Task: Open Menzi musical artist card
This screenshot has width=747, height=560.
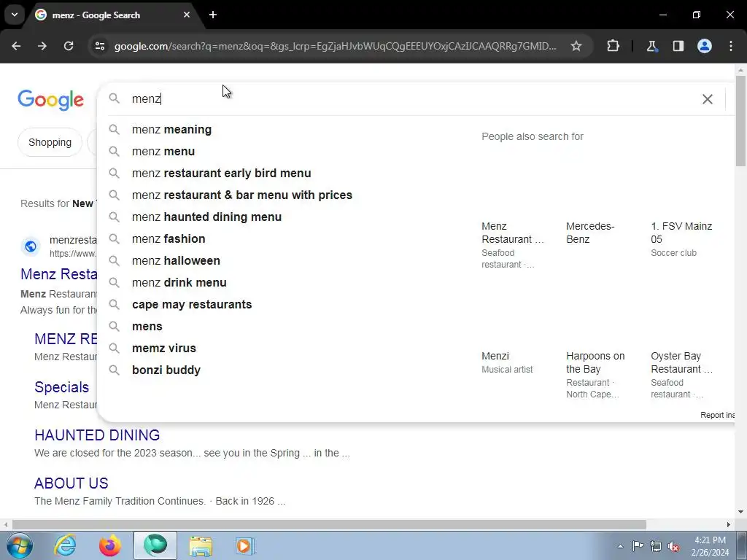Action: [x=507, y=362]
